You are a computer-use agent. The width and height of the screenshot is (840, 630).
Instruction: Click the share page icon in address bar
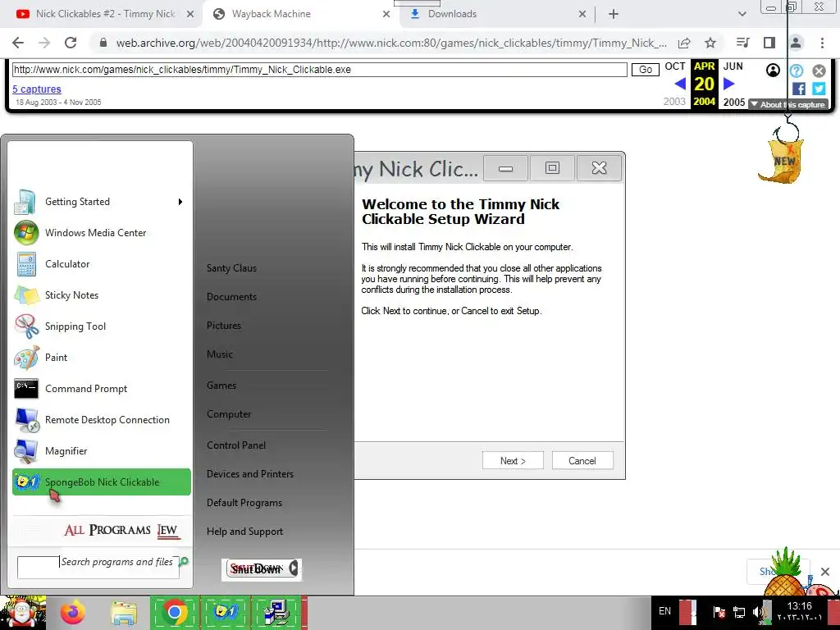[x=684, y=43]
